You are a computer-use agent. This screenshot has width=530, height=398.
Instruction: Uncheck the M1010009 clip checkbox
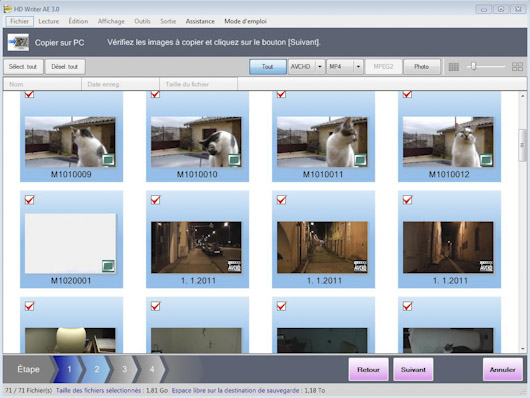(29, 94)
